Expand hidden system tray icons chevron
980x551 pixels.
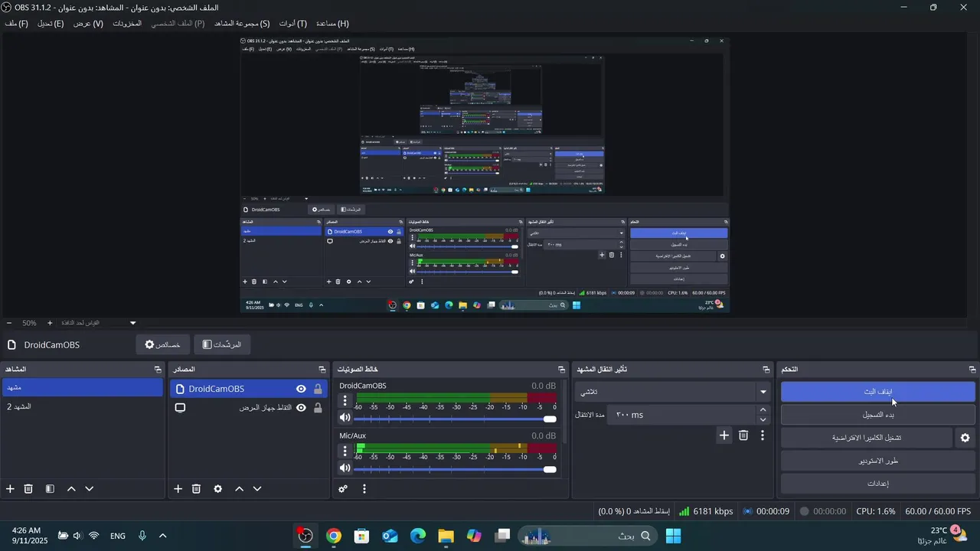click(x=162, y=536)
